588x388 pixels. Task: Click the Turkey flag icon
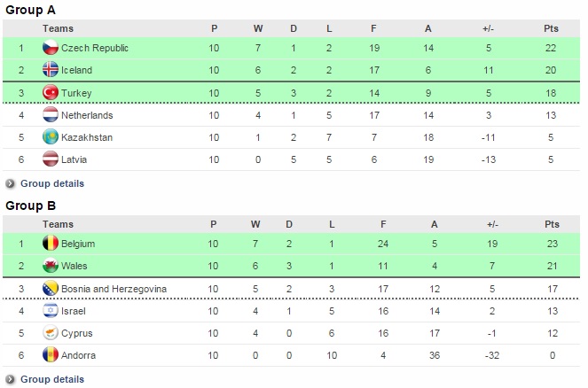click(50, 93)
